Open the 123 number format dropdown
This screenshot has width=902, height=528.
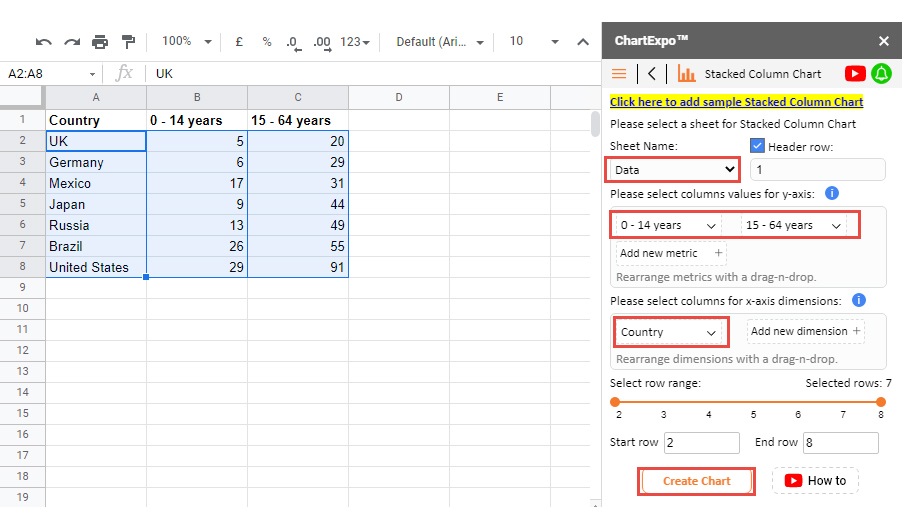(354, 42)
